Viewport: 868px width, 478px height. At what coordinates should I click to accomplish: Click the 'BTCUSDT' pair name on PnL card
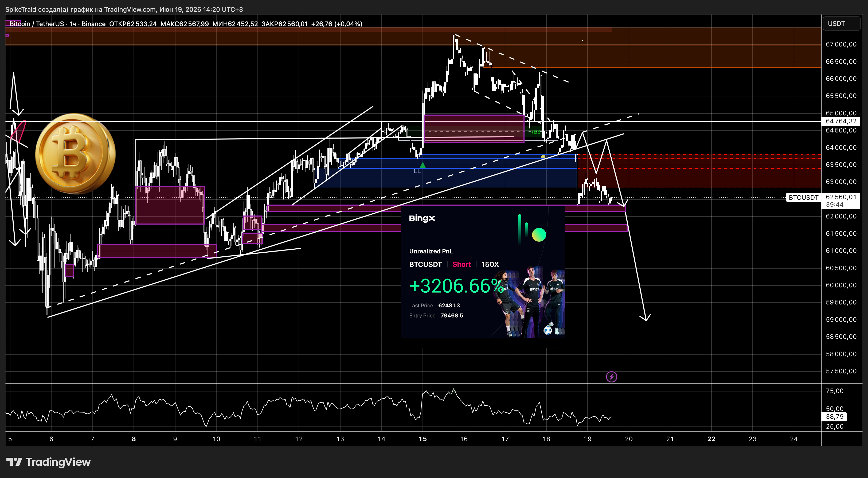[425, 264]
